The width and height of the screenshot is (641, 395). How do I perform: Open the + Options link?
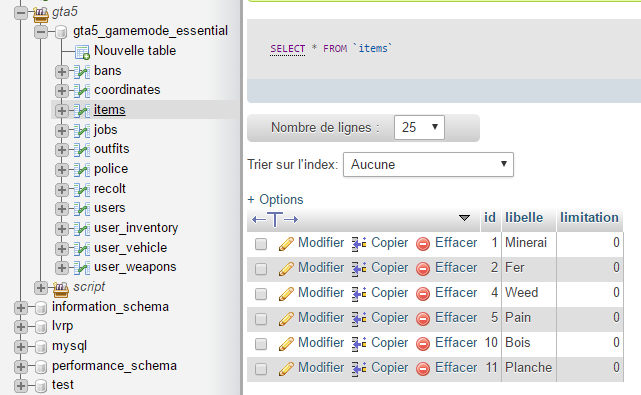[x=276, y=200]
